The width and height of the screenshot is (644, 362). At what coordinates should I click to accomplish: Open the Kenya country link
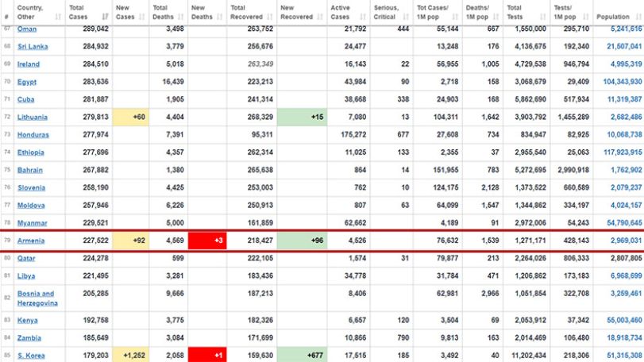[27, 321]
